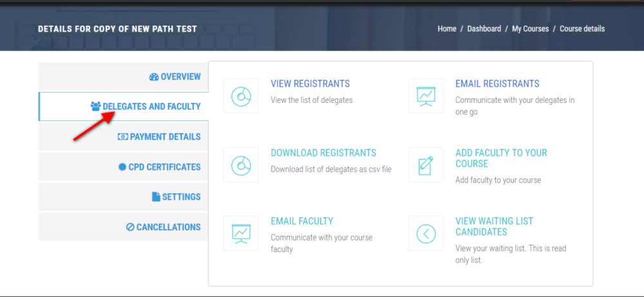
Task: Click the waiting list read only description
Action: coord(511,254)
